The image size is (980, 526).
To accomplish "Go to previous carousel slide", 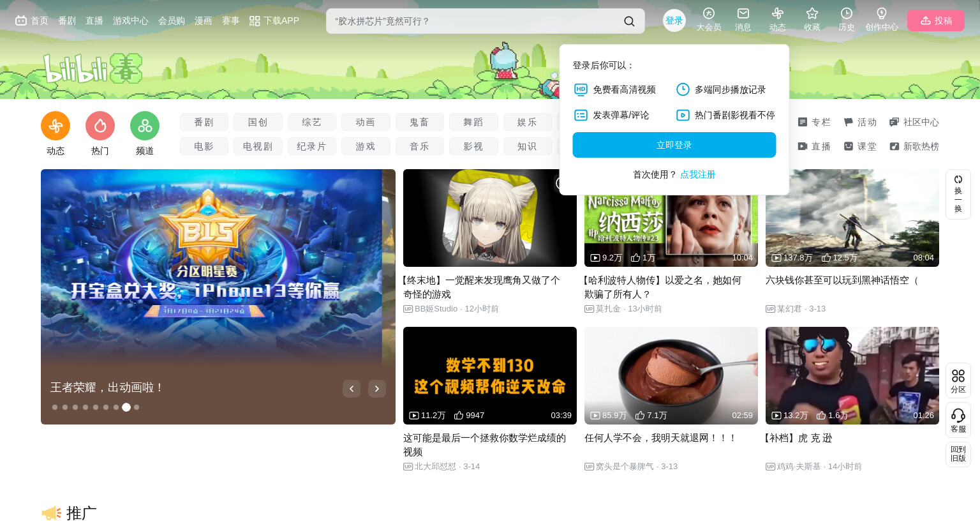I will click(352, 389).
